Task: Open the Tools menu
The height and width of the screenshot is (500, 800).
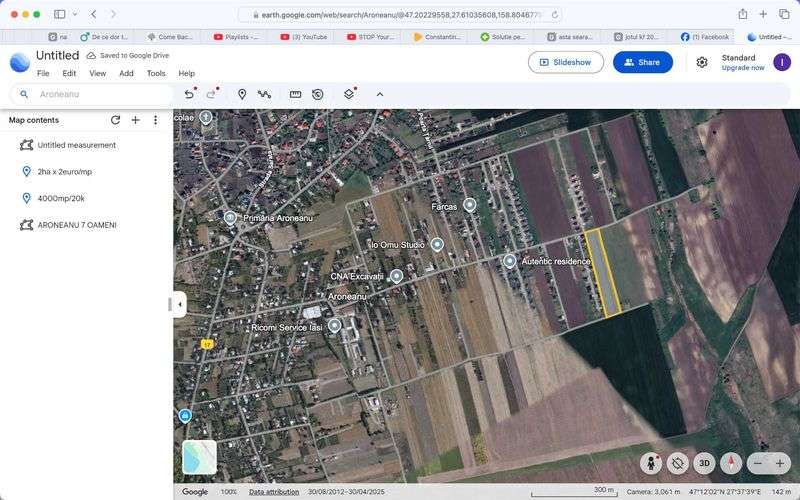Action: point(156,73)
